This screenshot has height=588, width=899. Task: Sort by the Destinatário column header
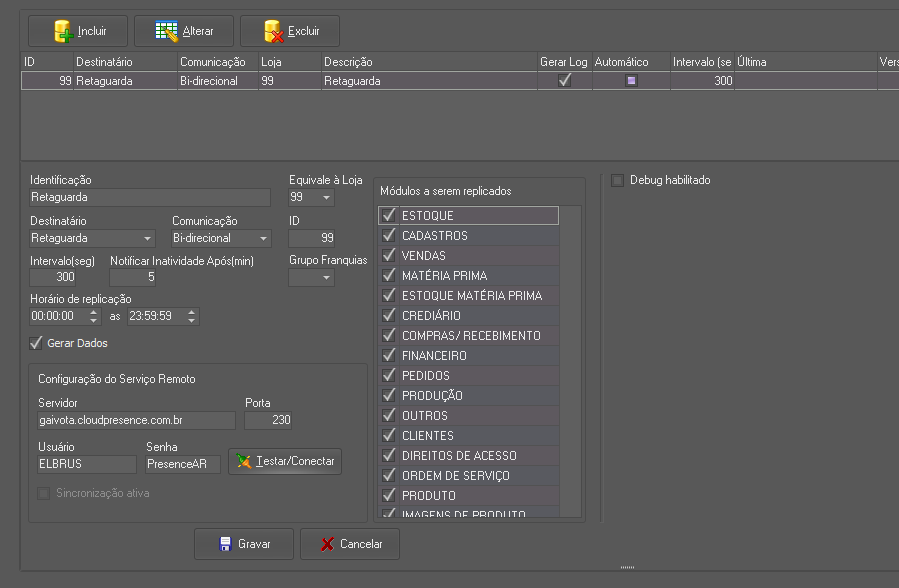click(126, 62)
